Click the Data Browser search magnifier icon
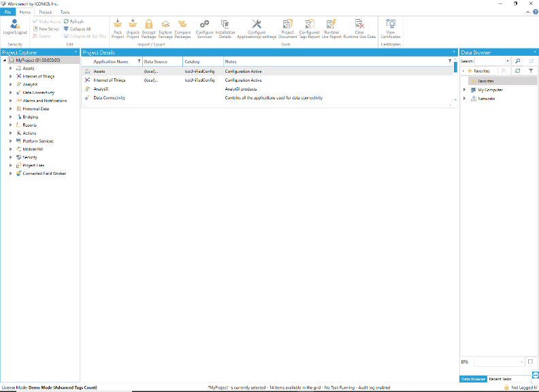This screenshot has height=392, width=539. pyautogui.click(x=518, y=61)
